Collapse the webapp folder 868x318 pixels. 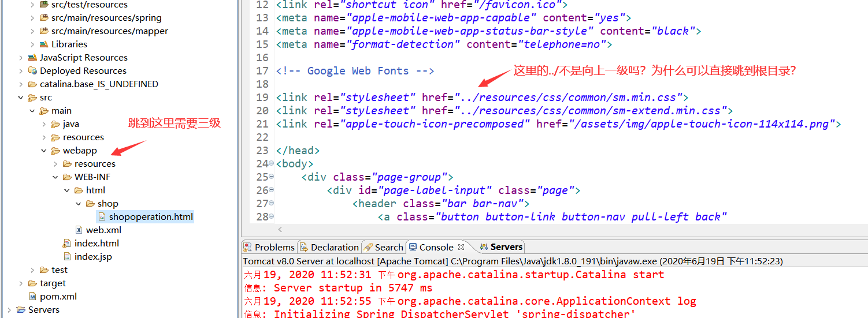pos(44,151)
